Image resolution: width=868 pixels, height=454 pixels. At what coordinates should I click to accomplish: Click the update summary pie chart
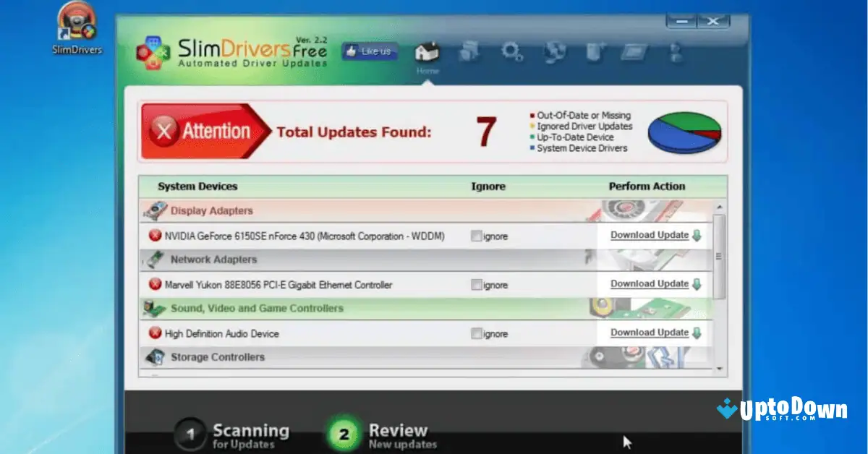[684, 133]
